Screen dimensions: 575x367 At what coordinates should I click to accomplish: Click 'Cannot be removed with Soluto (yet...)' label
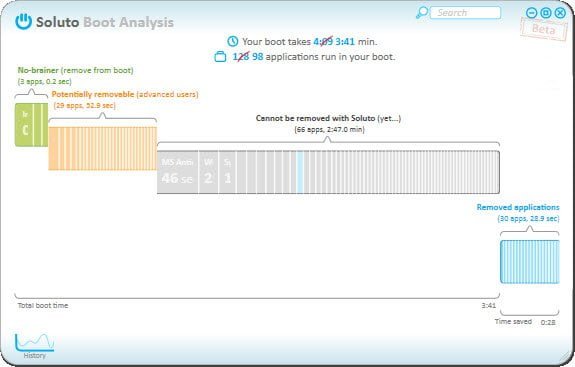[328, 118]
